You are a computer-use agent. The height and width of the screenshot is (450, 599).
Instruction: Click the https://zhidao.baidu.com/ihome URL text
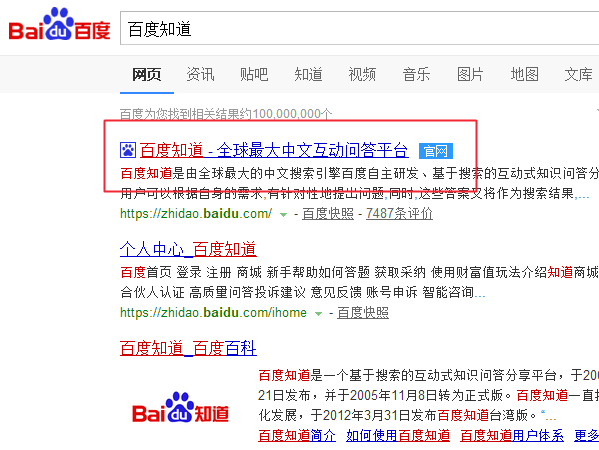point(213,313)
